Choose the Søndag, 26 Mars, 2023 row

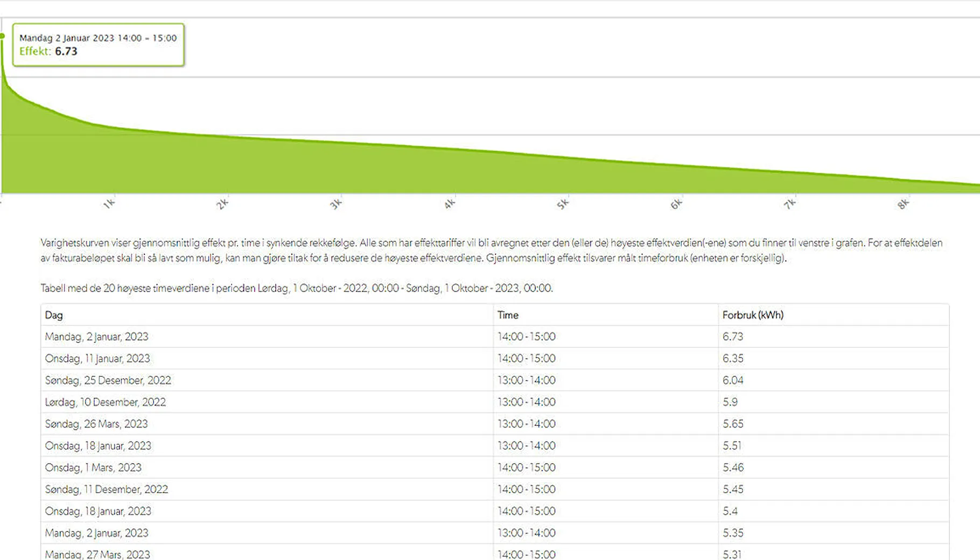[x=96, y=424]
